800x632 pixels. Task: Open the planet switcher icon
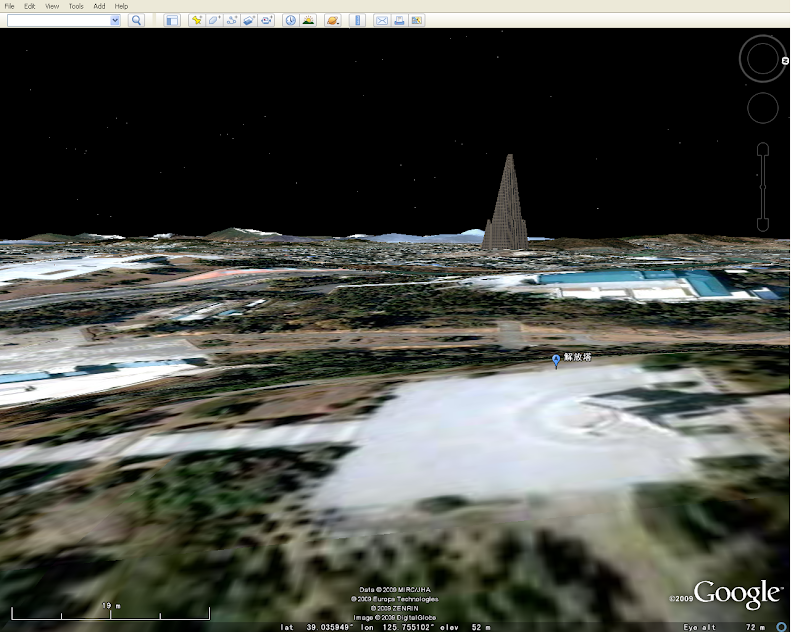[333, 20]
